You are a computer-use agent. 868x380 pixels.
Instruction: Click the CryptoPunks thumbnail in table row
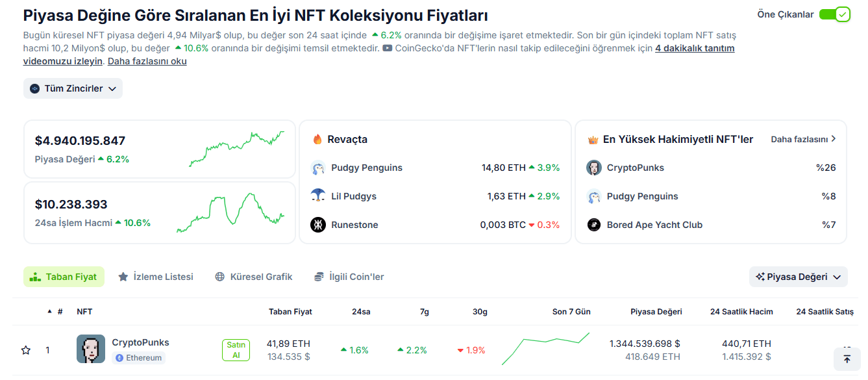pos(91,349)
